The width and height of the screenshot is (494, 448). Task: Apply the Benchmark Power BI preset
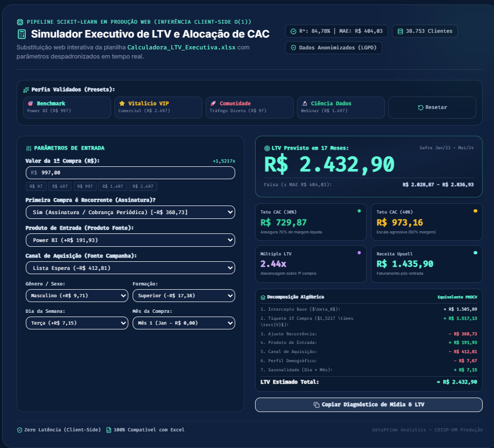pos(67,107)
